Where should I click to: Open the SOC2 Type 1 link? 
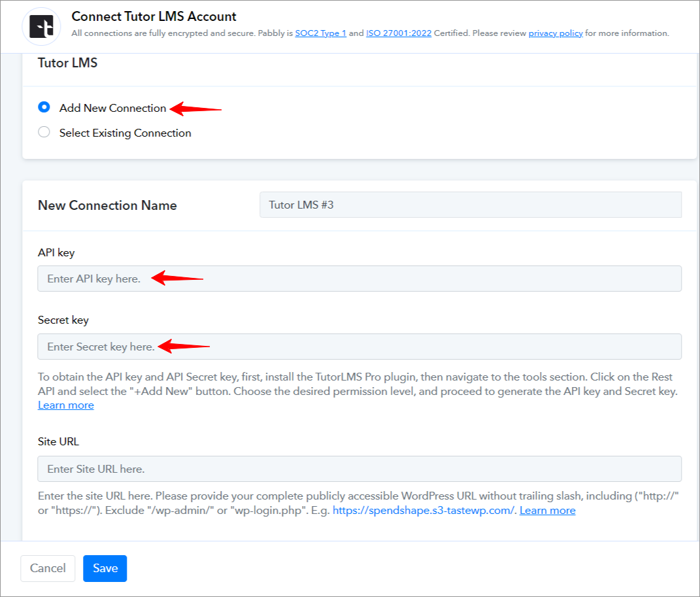coord(320,33)
